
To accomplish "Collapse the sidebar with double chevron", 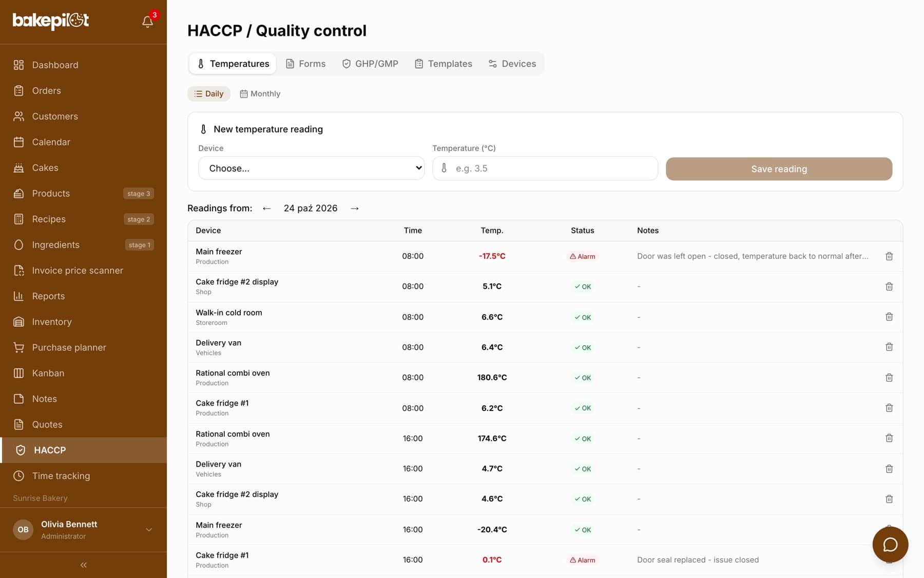I will pyautogui.click(x=83, y=565).
